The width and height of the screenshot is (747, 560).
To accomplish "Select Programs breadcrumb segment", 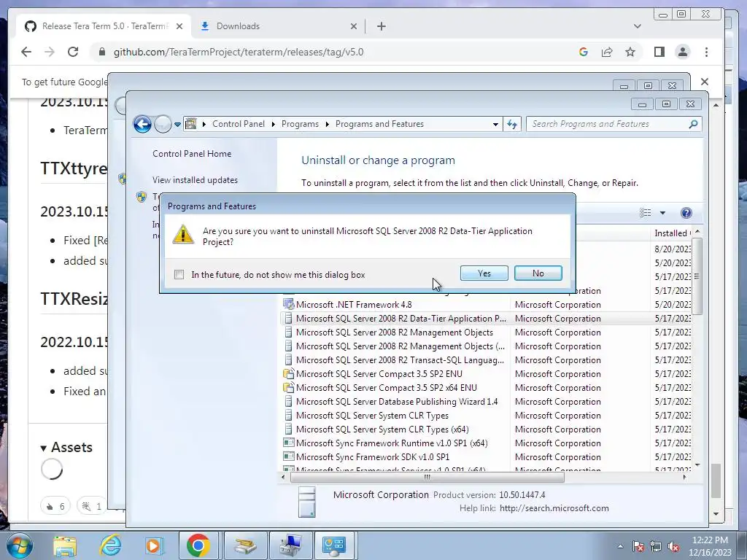I will coord(300,124).
